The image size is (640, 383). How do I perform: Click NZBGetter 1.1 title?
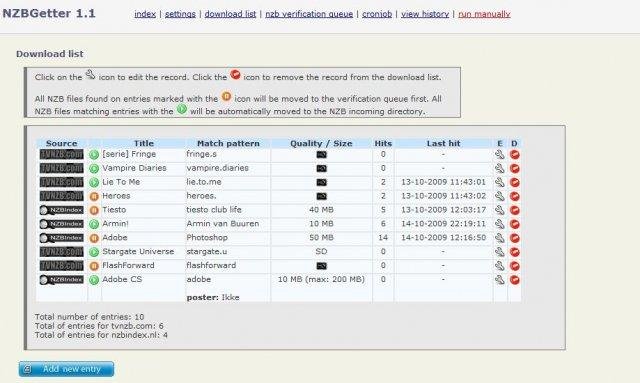pyautogui.click(x=49, y=13)
